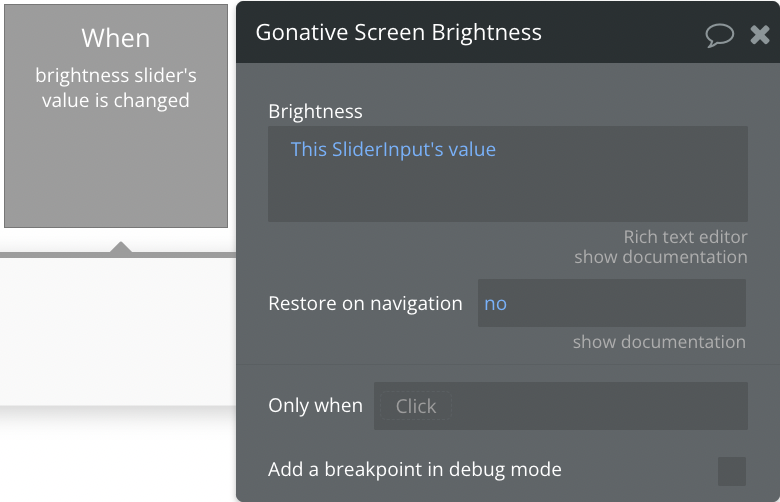Image resolution: width=780 pixels, height=502 pixels.
Task: Click the Only when condition placeholder
Action: tap(416, 406)
